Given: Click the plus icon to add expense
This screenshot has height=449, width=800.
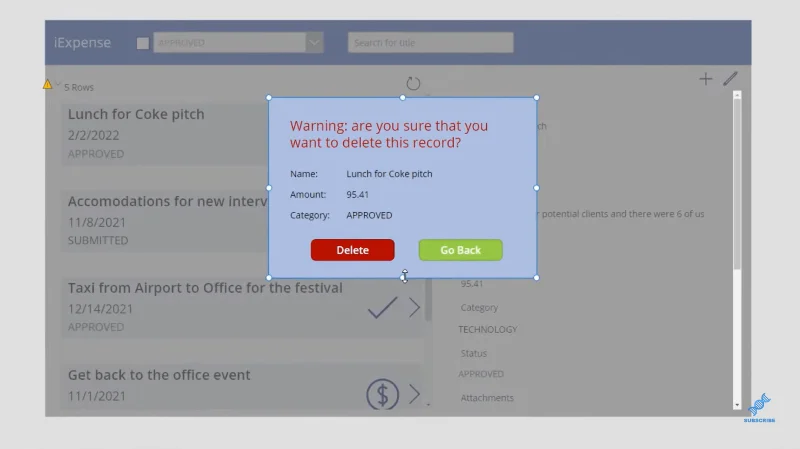Looking at the screenshot, I should pyautogui.click(x=706, y=79).
